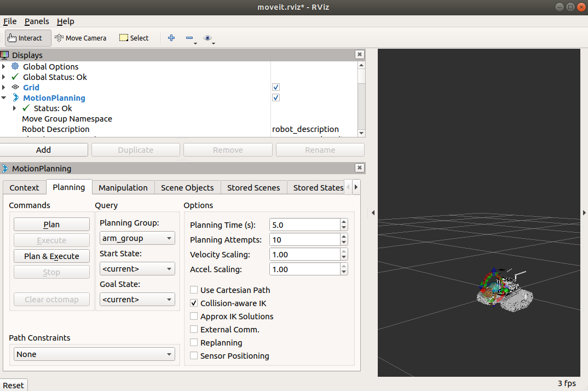Enable External Comm. checkbox
Screen dimensions: 588x391
194,329
